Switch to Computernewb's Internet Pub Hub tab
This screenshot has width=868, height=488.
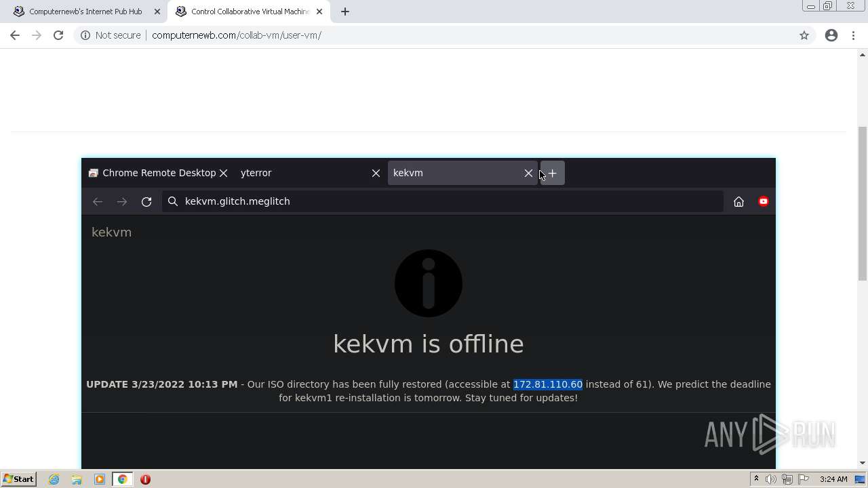[85, 12]
